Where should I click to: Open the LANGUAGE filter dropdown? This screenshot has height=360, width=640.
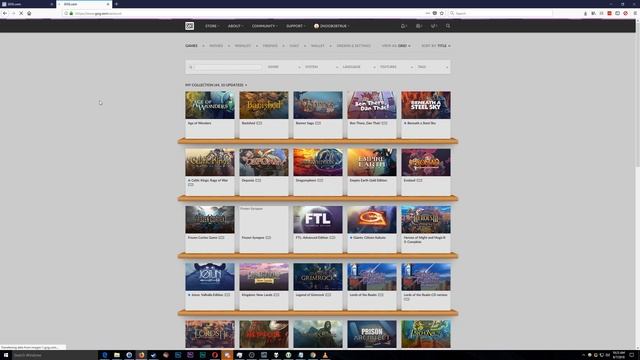[x=359, y=67]
